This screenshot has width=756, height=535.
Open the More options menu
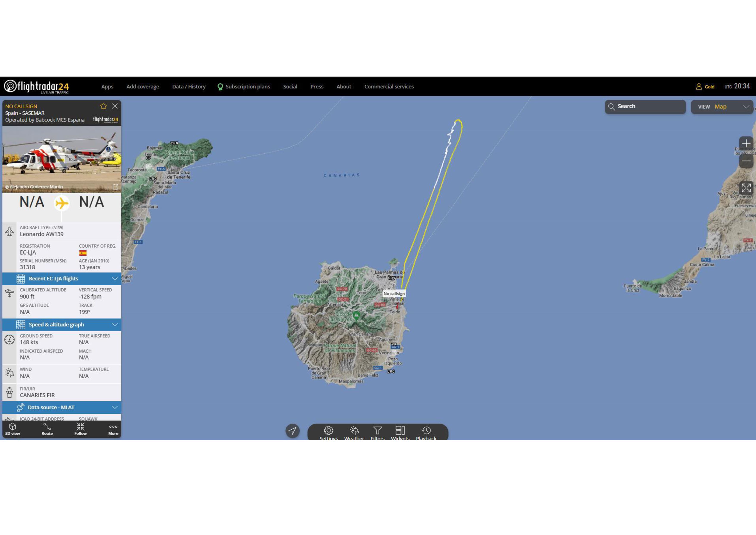point(113,429)
